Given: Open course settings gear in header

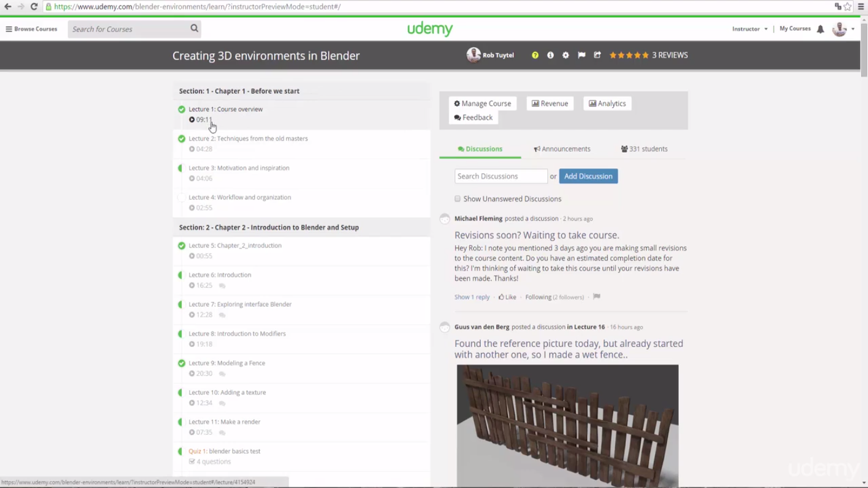Looking at the screenshot, I should [566, 55].
